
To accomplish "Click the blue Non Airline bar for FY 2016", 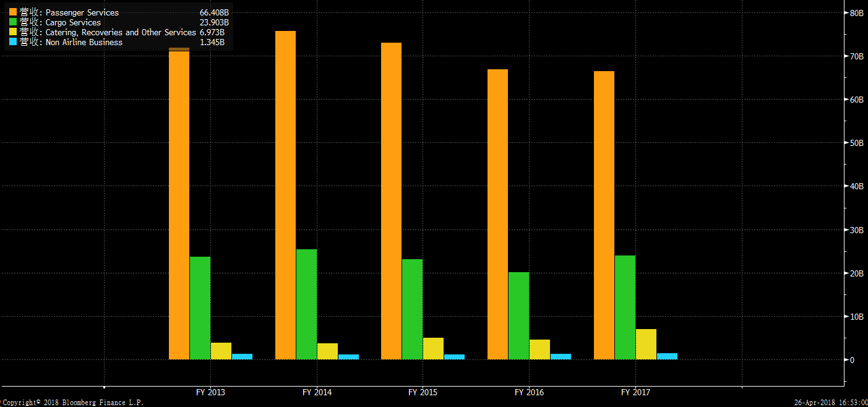I will pos(561,356).
